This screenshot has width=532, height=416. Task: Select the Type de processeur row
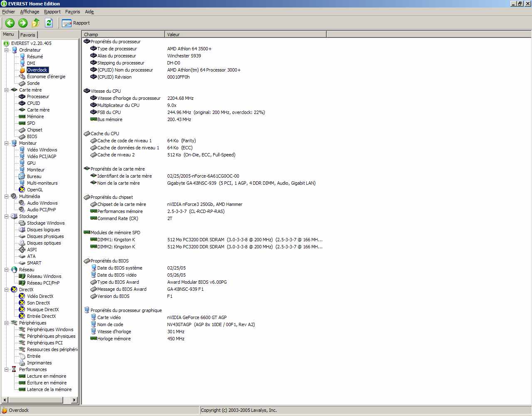tap(151, 49)
